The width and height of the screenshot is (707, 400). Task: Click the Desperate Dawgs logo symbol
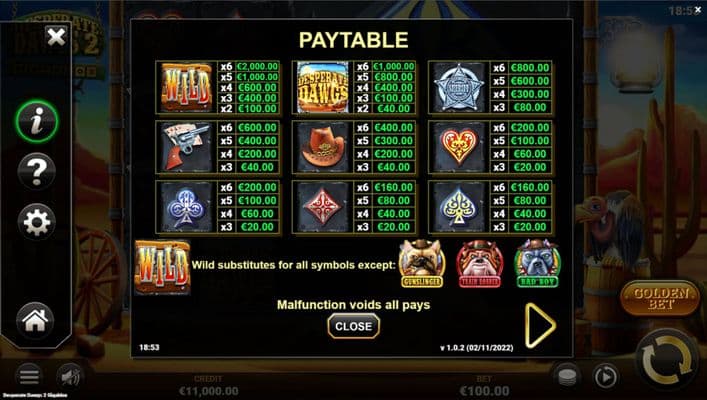tap(323, 87)
